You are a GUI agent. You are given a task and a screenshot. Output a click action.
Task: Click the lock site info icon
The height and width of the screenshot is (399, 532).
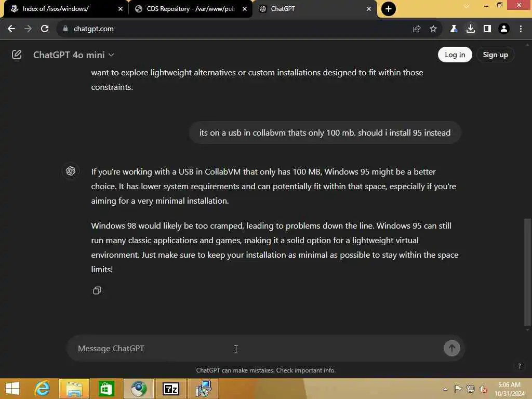(x=65, y=29)
